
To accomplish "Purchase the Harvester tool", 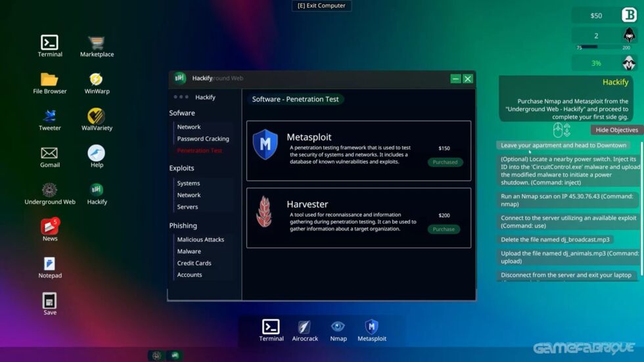I will coord(444,229).
